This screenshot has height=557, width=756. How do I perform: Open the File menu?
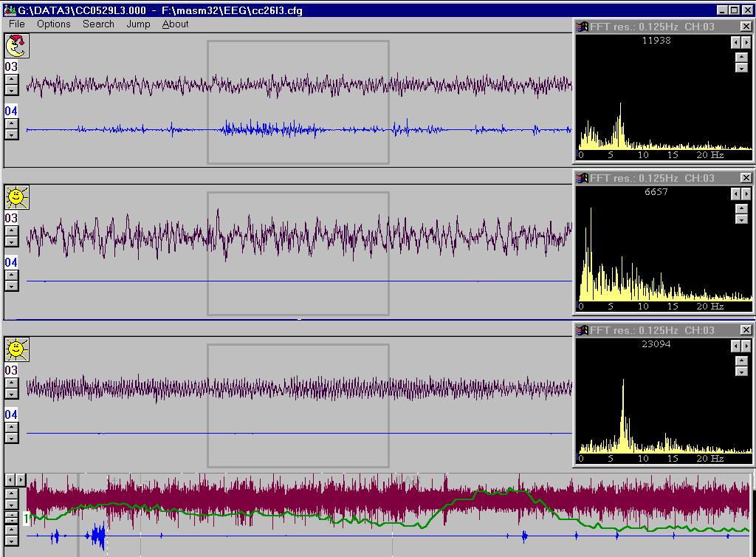(x=17, y=24)
